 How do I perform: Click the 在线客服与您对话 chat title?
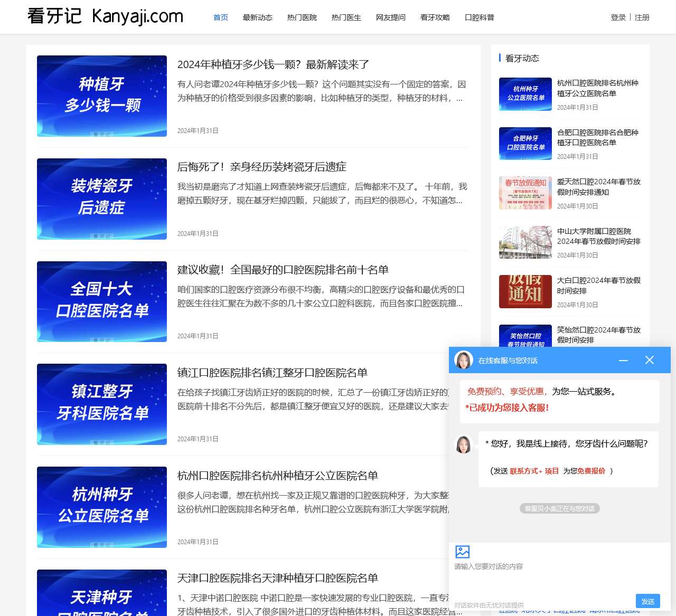[x=508, y=361]
